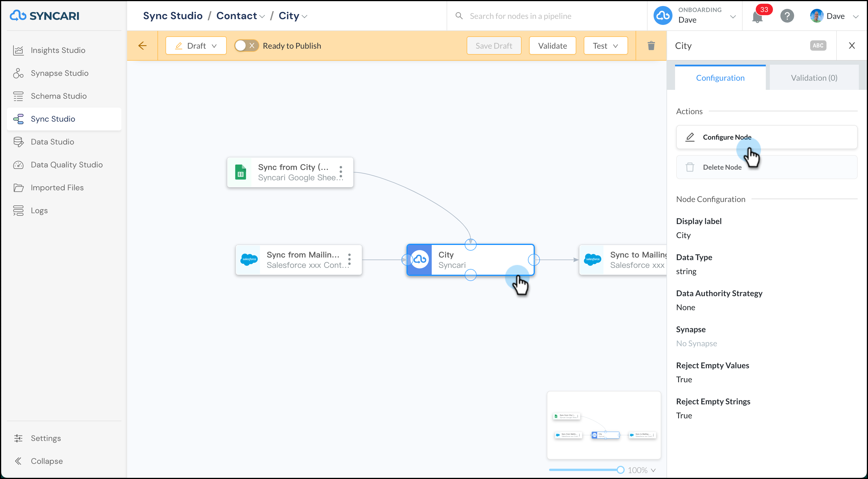868x479 pixels.
Task: Click 'None' Data Authority Strategy value
Action: pos(685,307)
